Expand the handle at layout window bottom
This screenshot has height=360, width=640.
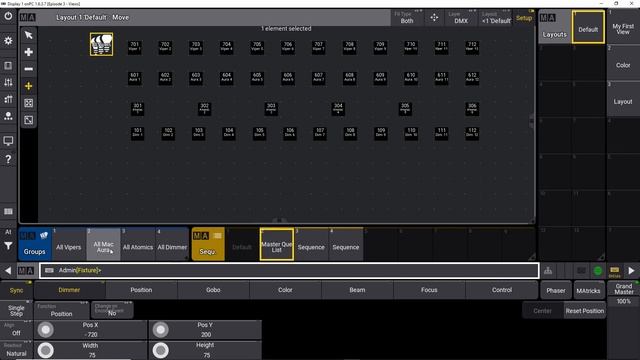(x=280, y=220)
